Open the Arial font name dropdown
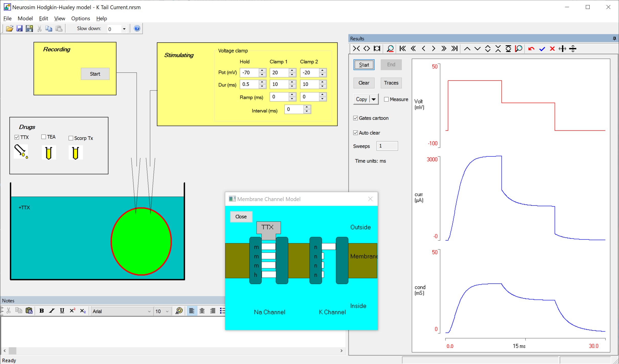The width and height of the screenshot is (619, 364). coord(149,311)
